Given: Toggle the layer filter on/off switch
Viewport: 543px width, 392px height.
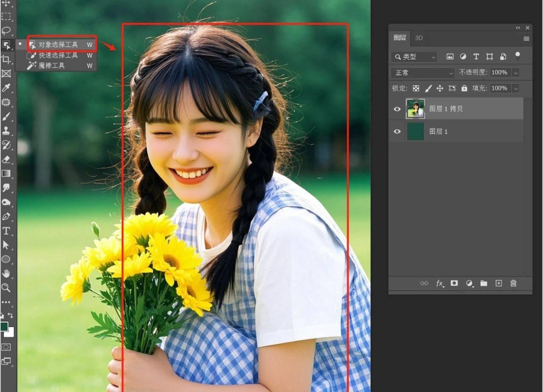Looking at the screenshot, I should pyautogui.click(x=518, y=56).
